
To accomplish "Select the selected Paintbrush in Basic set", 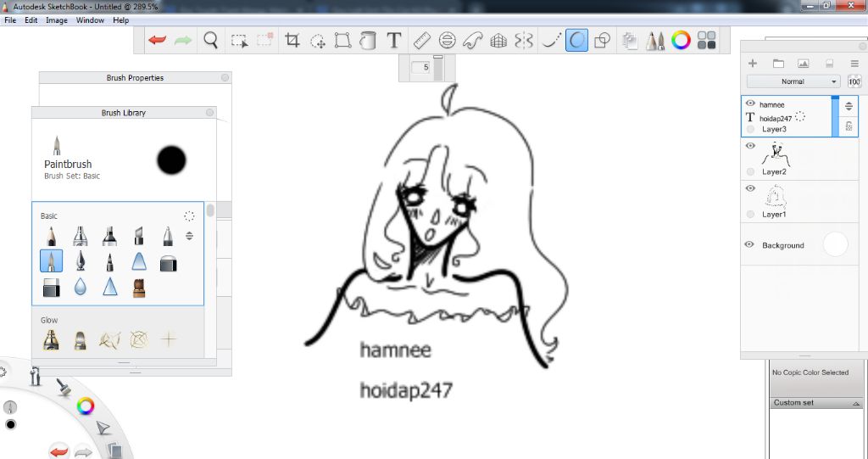I will 52,260.
